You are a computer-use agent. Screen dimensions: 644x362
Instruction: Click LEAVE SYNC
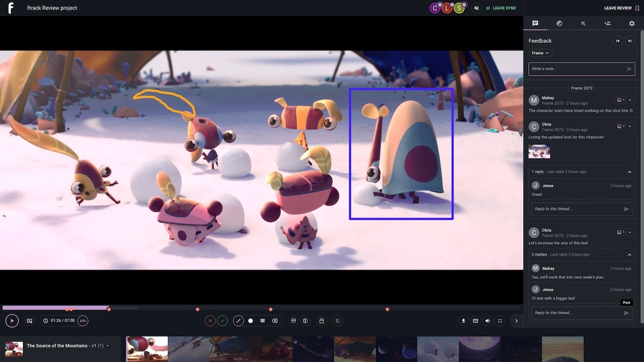(501, 8)
